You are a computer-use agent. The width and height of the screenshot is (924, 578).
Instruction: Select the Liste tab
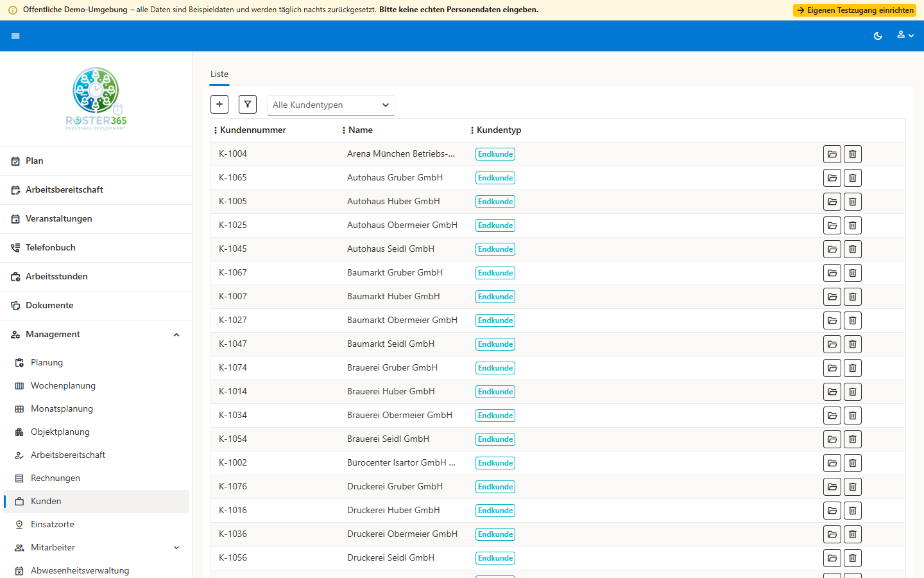point(219,74)
